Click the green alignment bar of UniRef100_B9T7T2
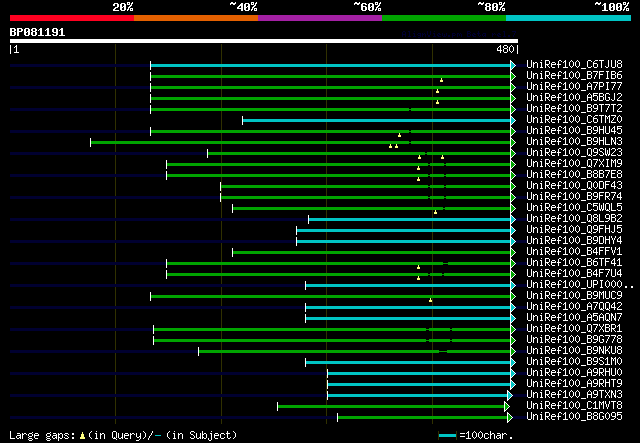The image size is (640, 443). [x=330, y=109]
